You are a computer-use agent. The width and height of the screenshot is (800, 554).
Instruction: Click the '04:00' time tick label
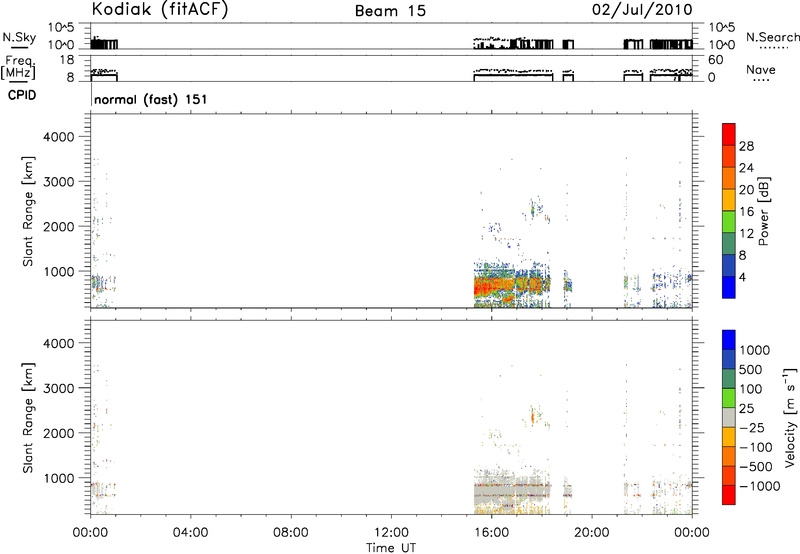(x=191, y=533)
